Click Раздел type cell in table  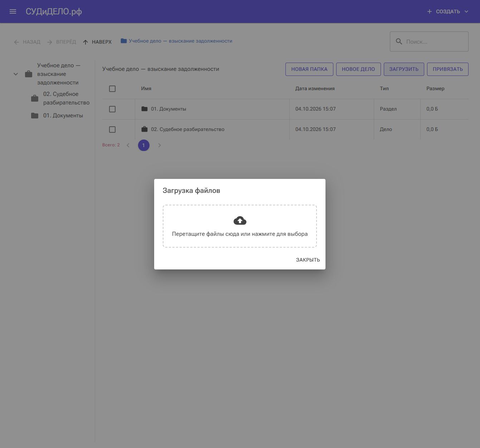388,109
